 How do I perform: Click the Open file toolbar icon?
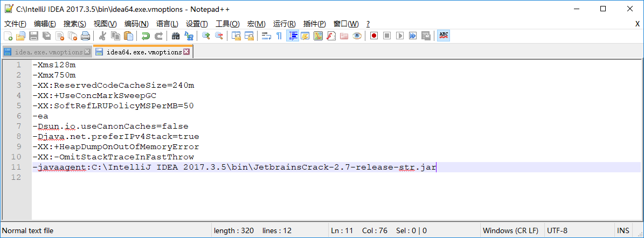(x=20, y=36)
